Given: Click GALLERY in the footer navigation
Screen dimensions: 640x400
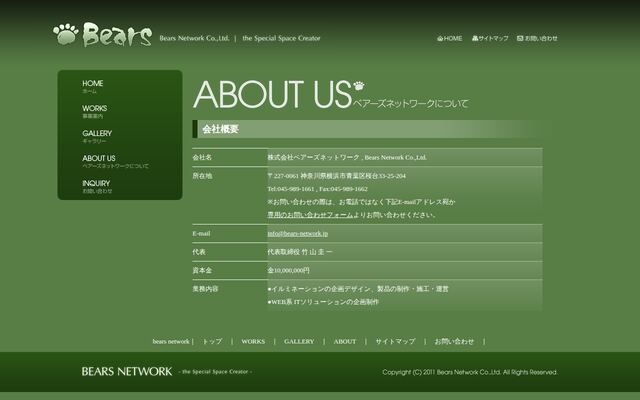Looking at the screenshot, I should (x=299, y=341).
